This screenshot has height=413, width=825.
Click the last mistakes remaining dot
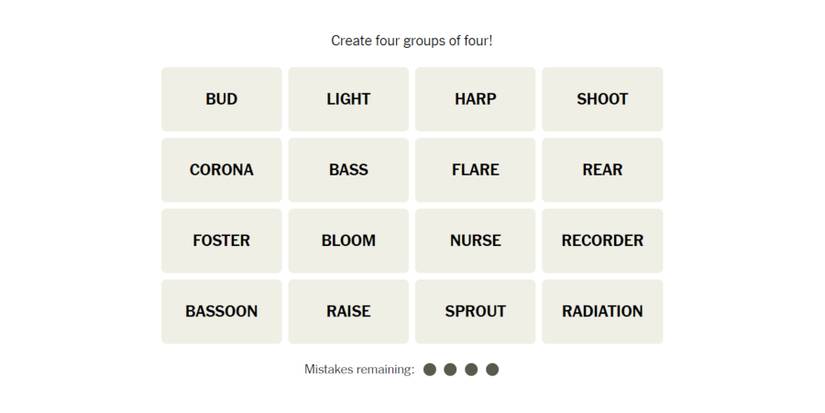492,370
